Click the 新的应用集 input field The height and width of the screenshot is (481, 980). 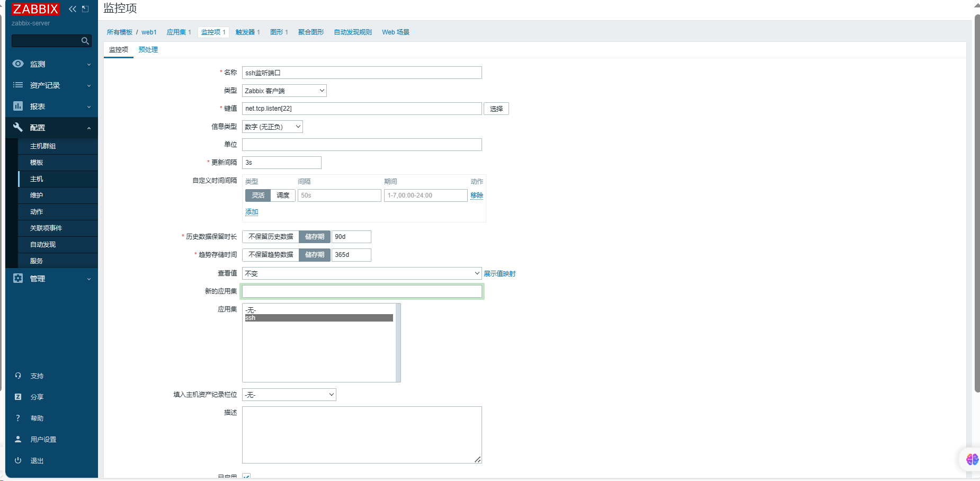(x=362, y=291)
